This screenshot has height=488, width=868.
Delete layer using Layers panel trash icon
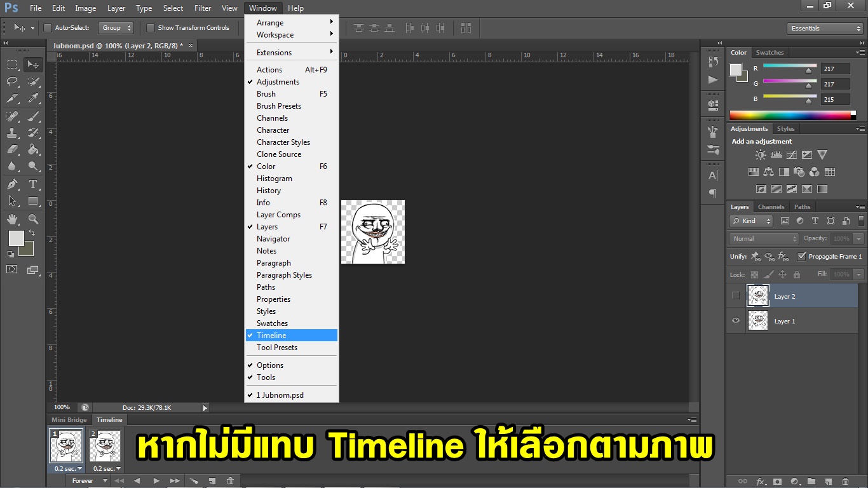tap(845, 481)
